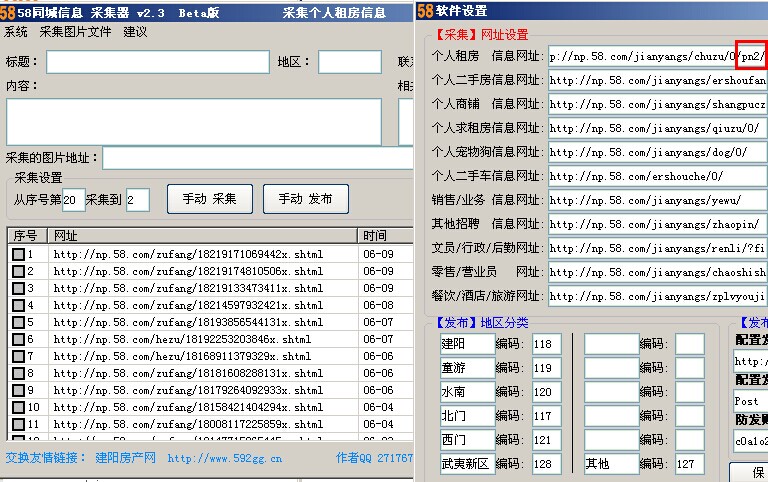This screenshot has height=482, width=768.
Task: Focus the 内容 text area
Action: coord(194,122)
